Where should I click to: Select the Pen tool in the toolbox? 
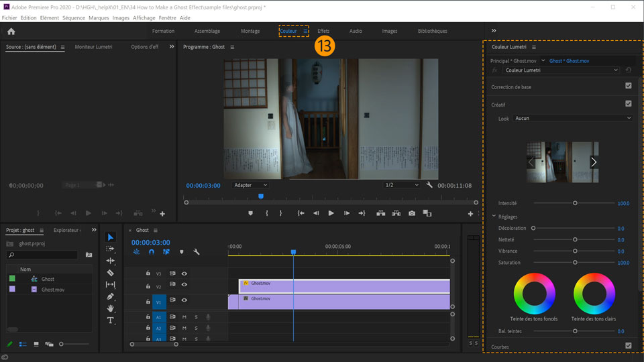point(111,296)
